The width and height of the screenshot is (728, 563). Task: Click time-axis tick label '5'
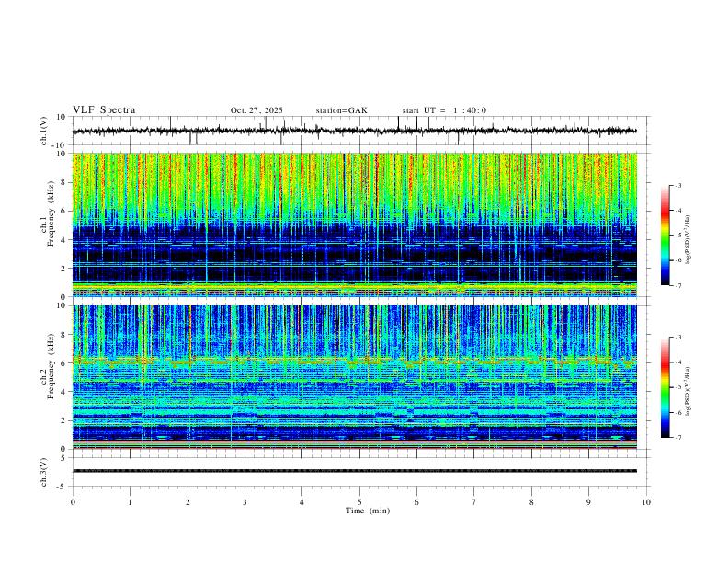point(359,502)
